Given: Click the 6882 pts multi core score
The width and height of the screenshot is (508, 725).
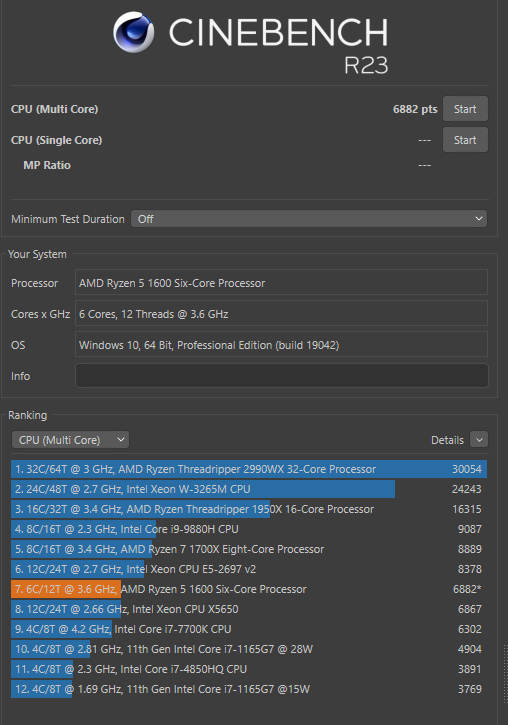Looking at the screenshot, I should (x=415, y=109).
